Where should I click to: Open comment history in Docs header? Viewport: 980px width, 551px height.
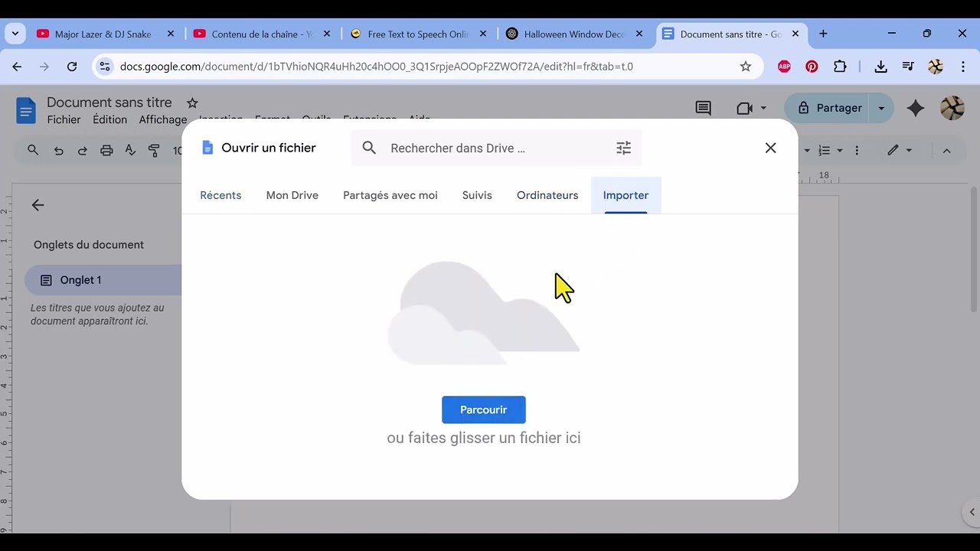tap(703, 109)
